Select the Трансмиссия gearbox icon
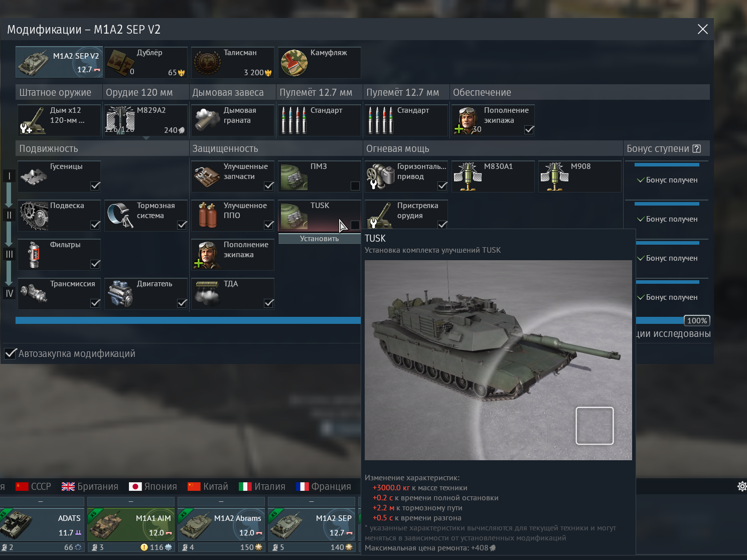The image size is (747, 560). (34, 294)
